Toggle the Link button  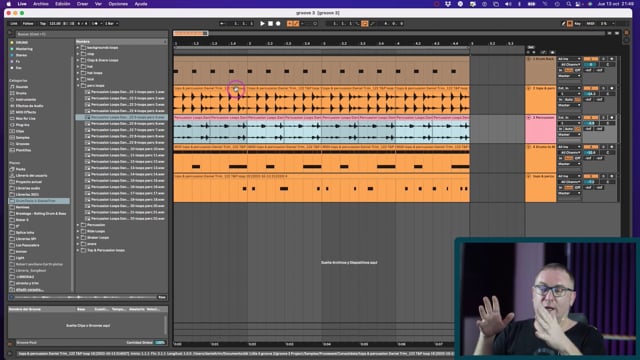[14, 24]
